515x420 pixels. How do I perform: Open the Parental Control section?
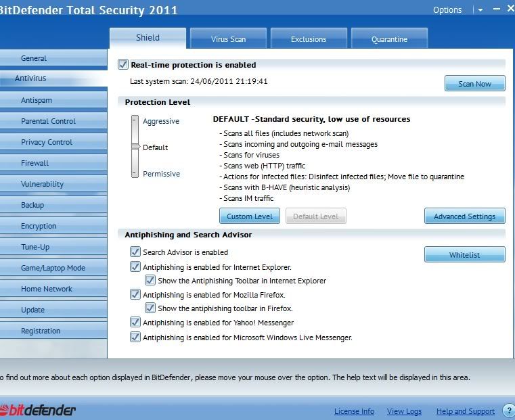[x=53, y=121]
